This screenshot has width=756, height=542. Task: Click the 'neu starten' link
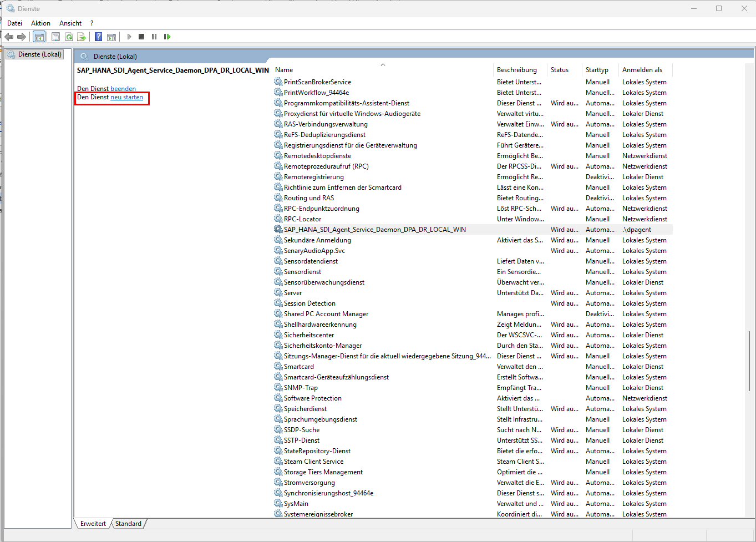[x=126, y=97]
